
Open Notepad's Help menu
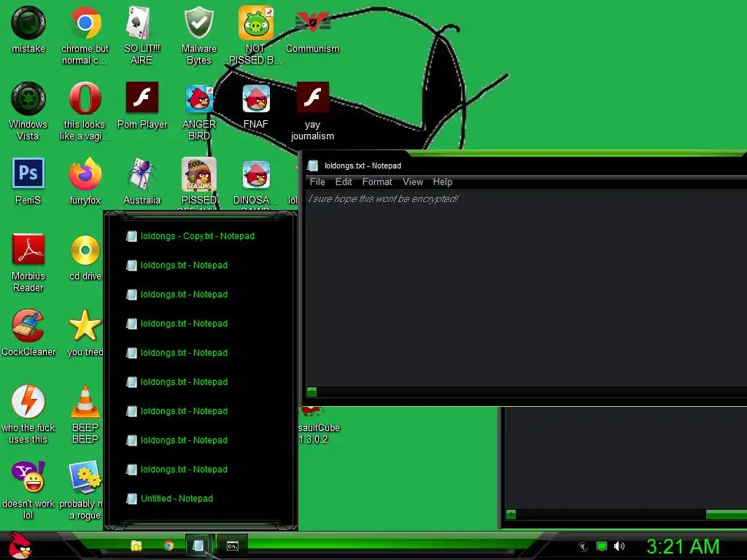[443, 182]
